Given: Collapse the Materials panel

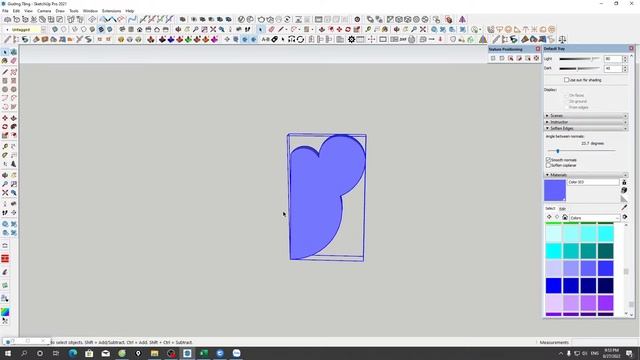Looking at the screenshot, I should pyautogui.click(x=586, y=175).
